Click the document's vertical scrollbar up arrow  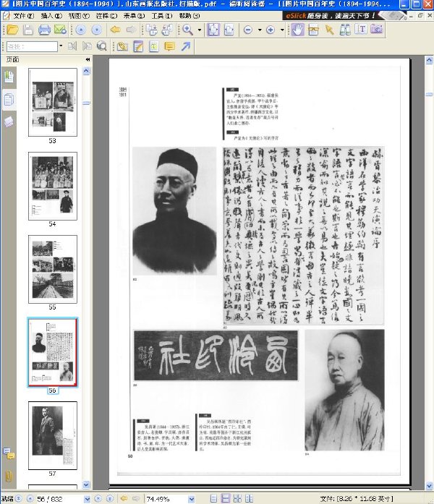pyautogui.click(x=429, y=60)
